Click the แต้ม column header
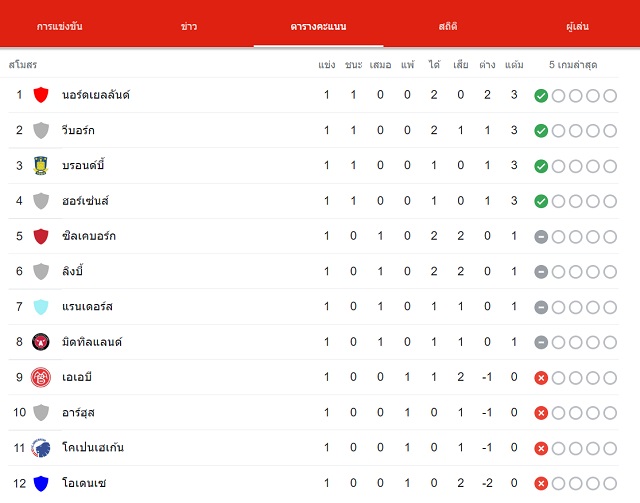 click(x=514, y=65)
